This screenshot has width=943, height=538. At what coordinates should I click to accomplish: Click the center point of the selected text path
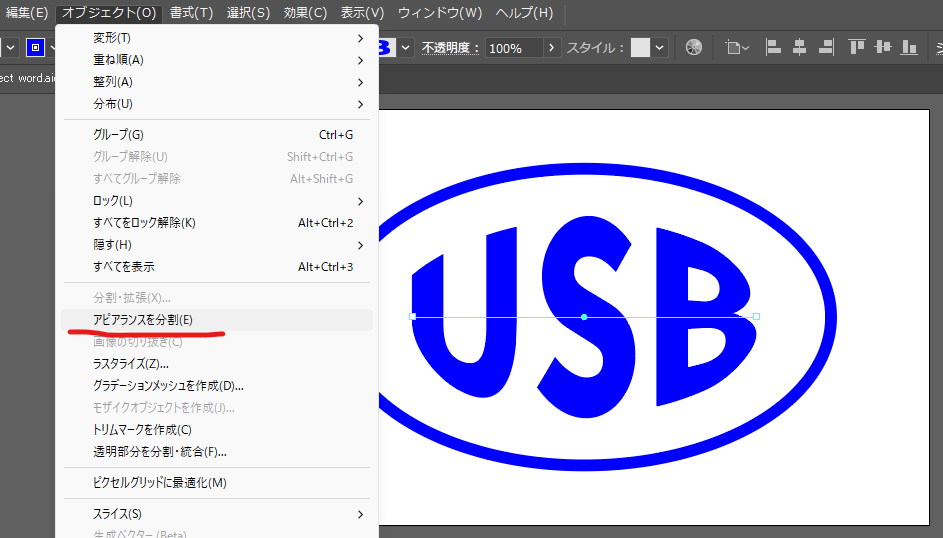[584, 317]
